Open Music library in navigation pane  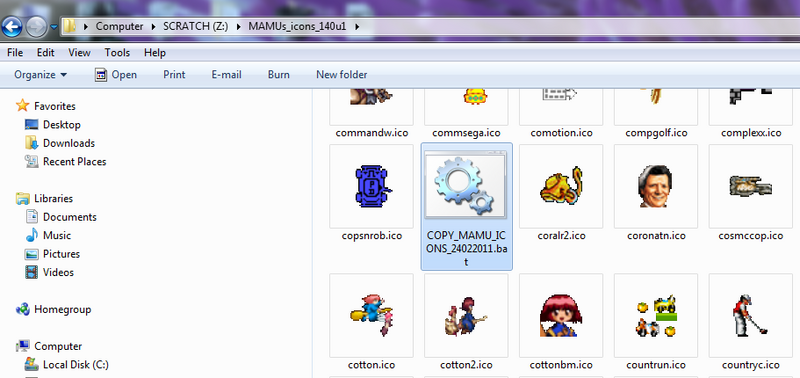(48, 235)
